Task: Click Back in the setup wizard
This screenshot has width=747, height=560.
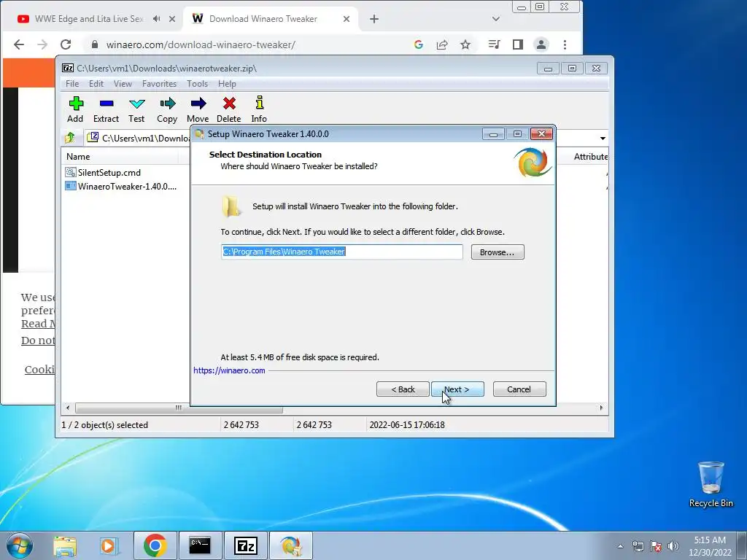Action: tap(403, 389)
